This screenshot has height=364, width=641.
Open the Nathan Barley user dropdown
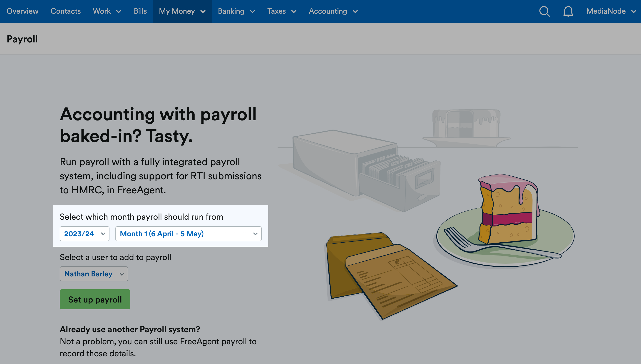[x=94, y=274]
